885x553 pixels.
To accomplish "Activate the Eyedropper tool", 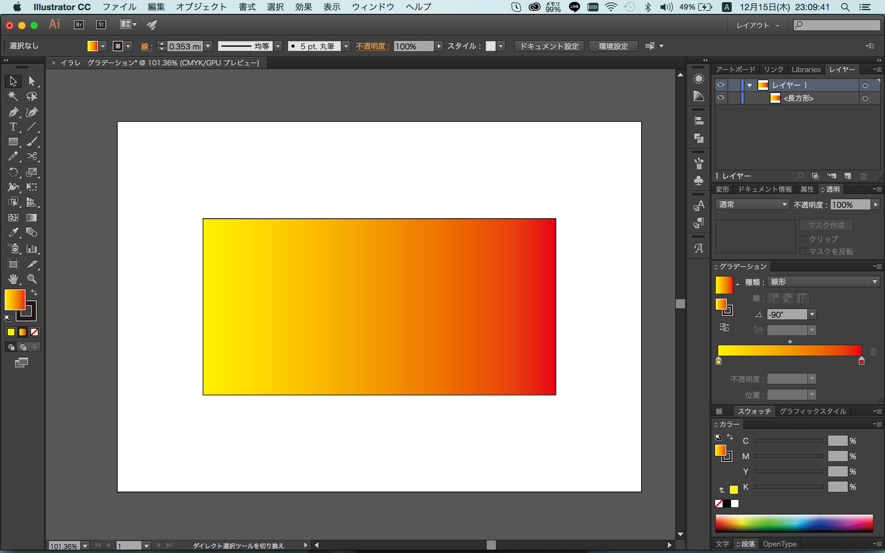I will [13, 233].
